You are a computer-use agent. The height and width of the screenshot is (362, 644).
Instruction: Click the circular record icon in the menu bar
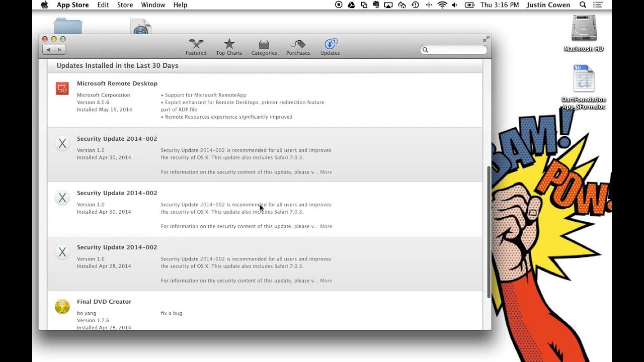click(x=339, y=5)
